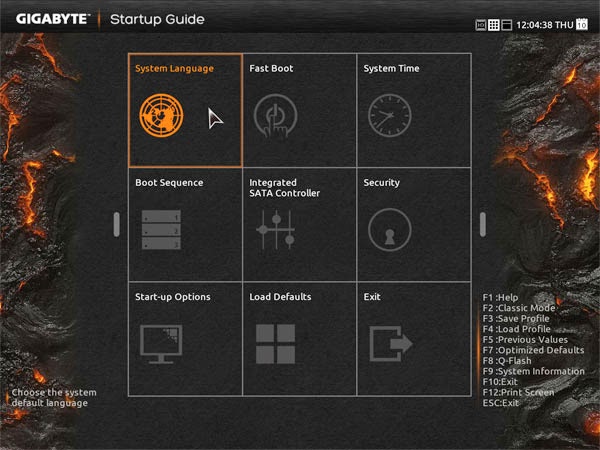Click the Start-up Options monitor icon
This screenshot has height=450, width=600.
click(161, 344)
